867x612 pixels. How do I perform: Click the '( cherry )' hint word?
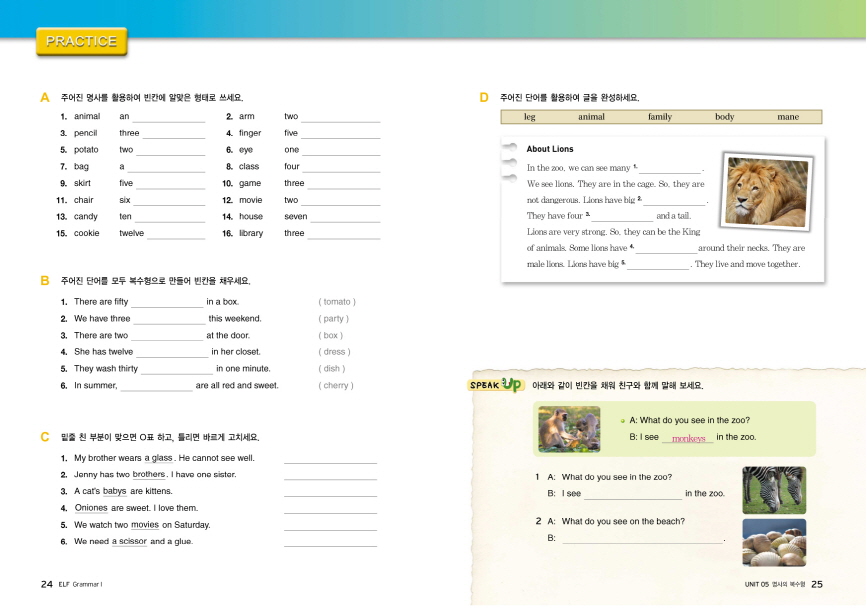(336, 386)
